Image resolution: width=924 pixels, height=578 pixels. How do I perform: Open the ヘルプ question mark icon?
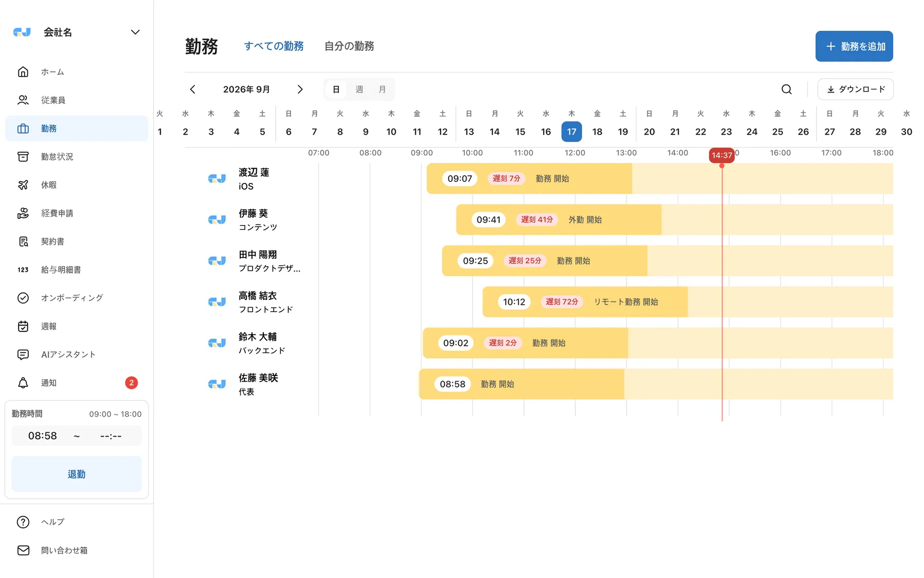[x=23, y=522]
